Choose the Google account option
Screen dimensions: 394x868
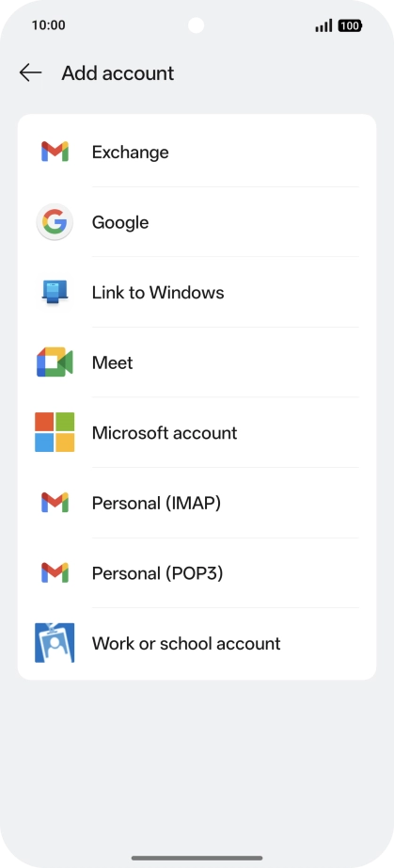[x=197, y=222]
